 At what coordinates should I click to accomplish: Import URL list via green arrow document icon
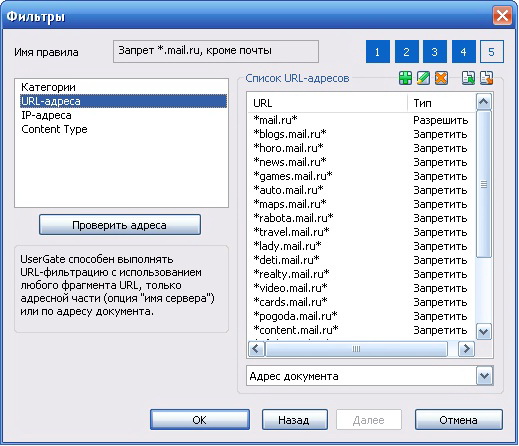click(468, 78)
